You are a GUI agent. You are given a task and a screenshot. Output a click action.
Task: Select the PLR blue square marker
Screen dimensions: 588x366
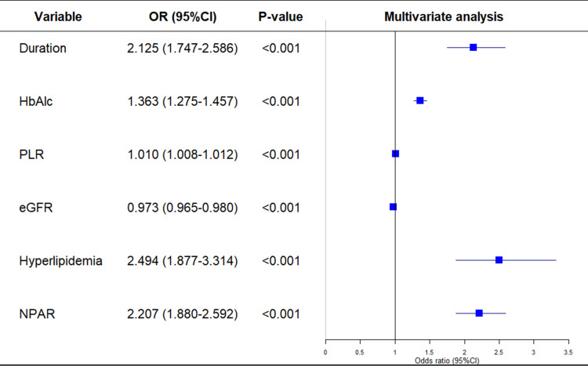pyautogui.click(x=395, y=154)
